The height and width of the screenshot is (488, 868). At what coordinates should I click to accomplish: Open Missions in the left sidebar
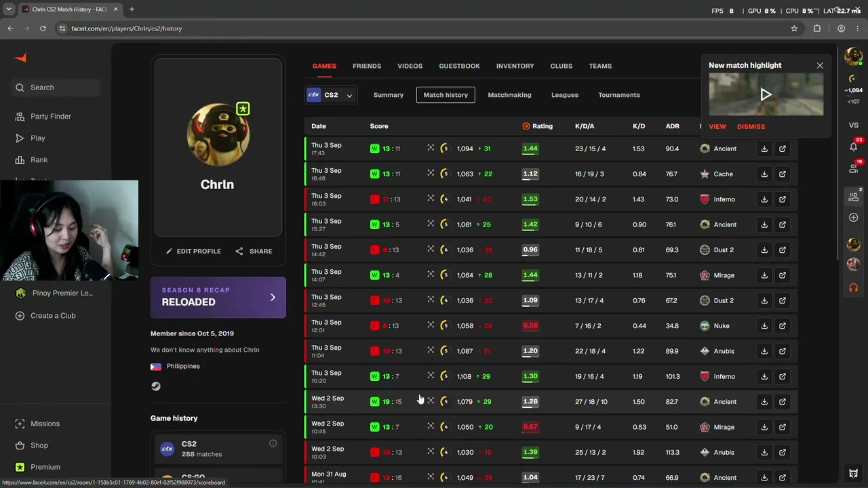tap(45, 424)
